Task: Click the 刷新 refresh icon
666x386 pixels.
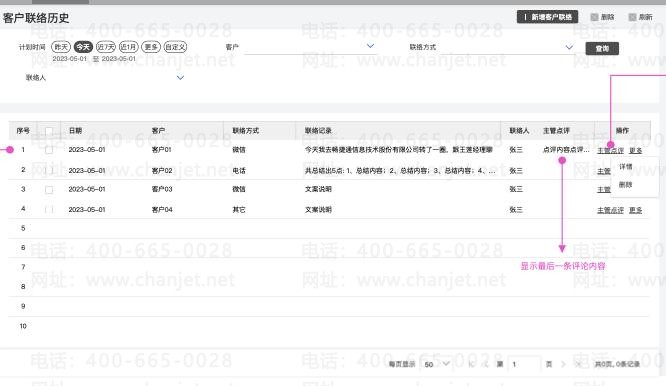Action: (x=632, y=17)
